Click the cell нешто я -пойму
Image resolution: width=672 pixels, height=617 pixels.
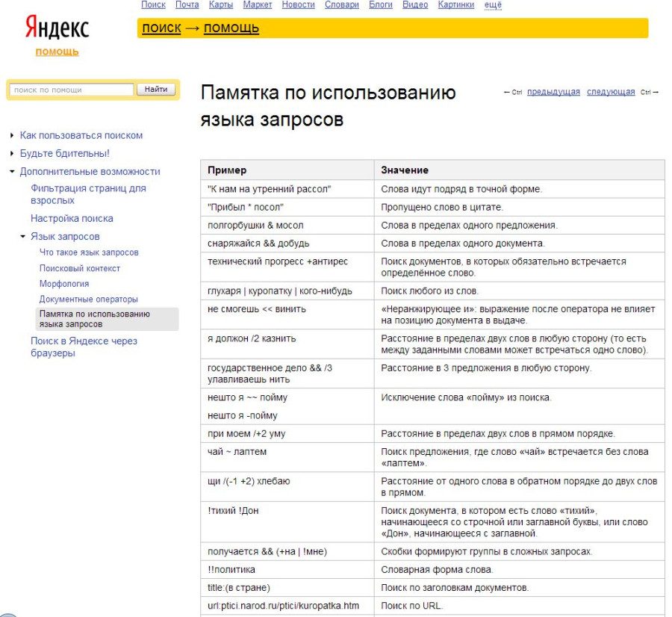tap(243, 415)
